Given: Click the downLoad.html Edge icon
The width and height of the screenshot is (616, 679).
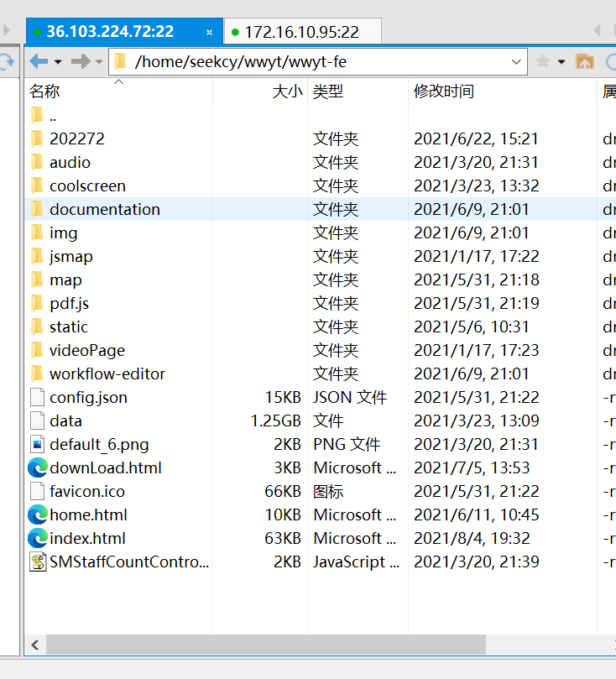Looking at the screenshot, I should (x=38, y=468).
